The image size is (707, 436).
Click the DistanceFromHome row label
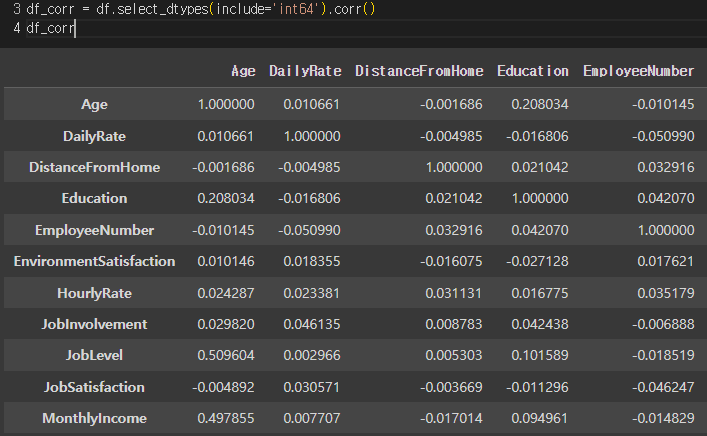(94, 167)
